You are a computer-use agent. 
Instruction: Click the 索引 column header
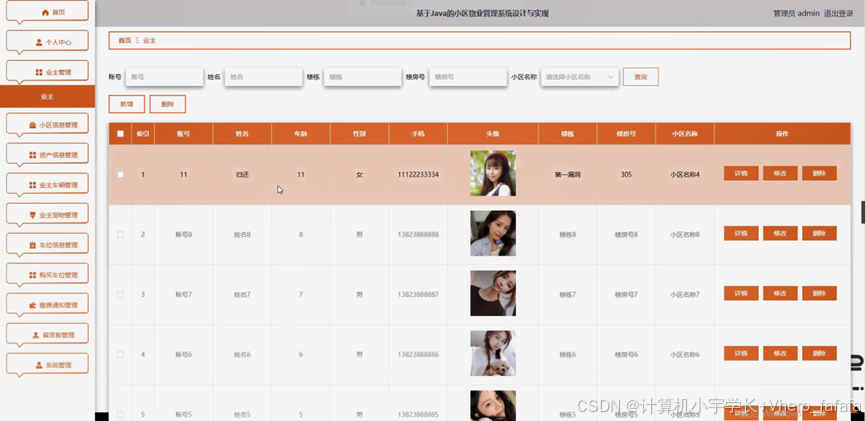[143, 134]
